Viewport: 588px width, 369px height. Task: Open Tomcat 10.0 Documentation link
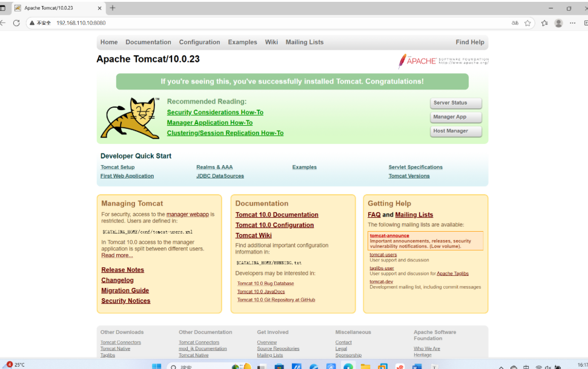pos(277,215)
